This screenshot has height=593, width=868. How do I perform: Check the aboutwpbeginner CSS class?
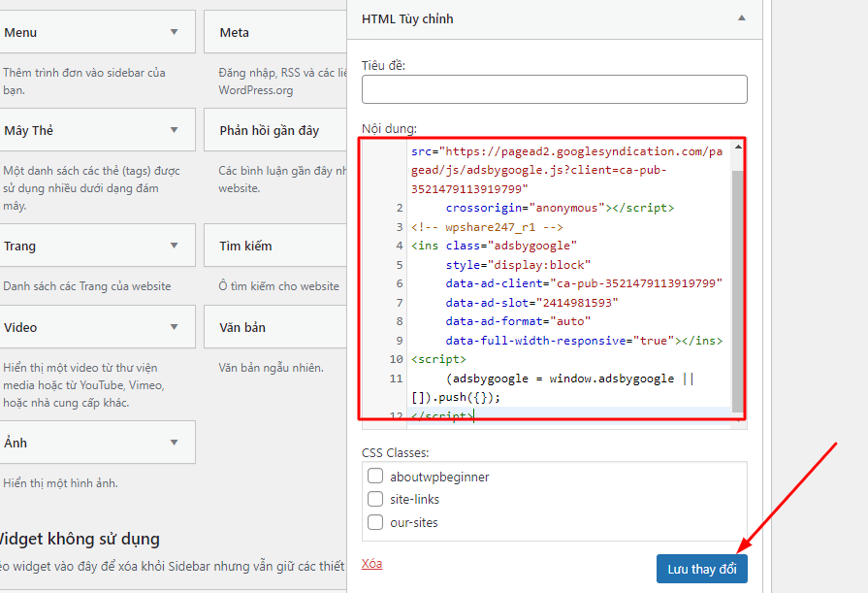[x=375, y=477]
